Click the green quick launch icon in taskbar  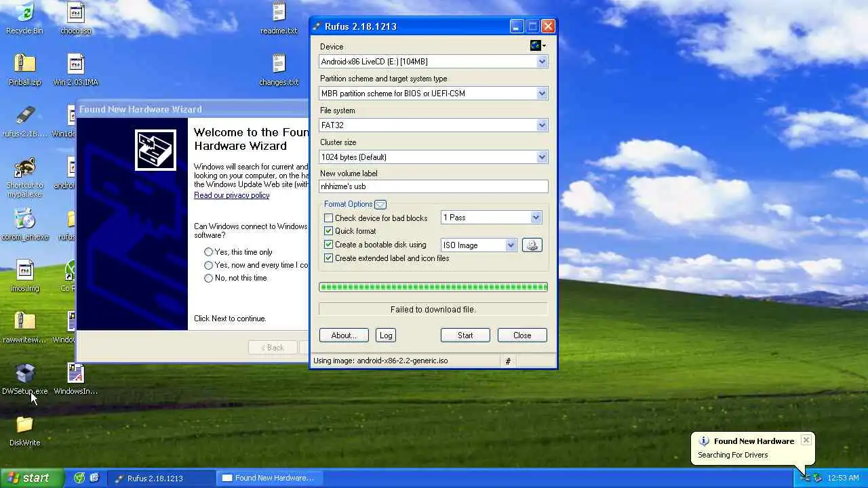pos(79,478)
